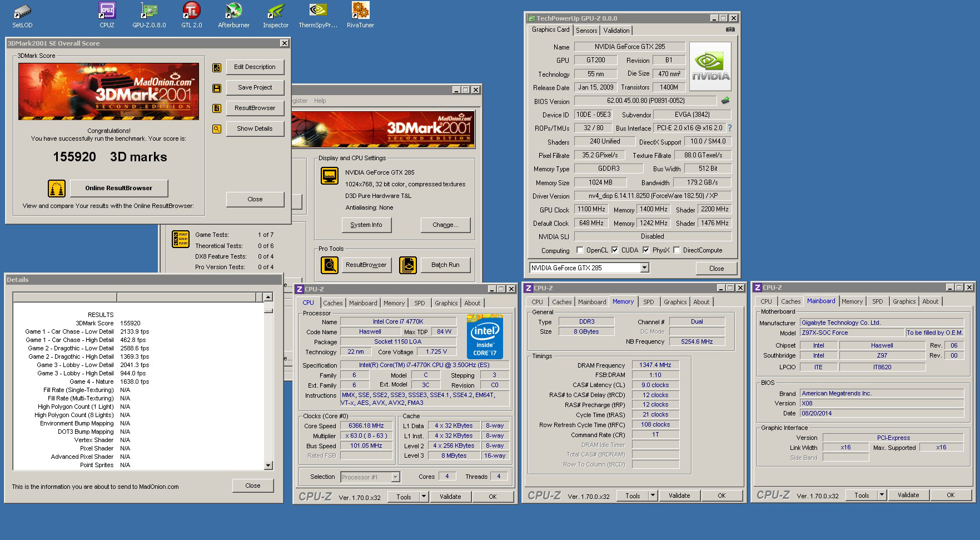This screenshot has height=540, width=980.
Task: Close the GPU-Z window with Close button
Action: pos(717,269)
